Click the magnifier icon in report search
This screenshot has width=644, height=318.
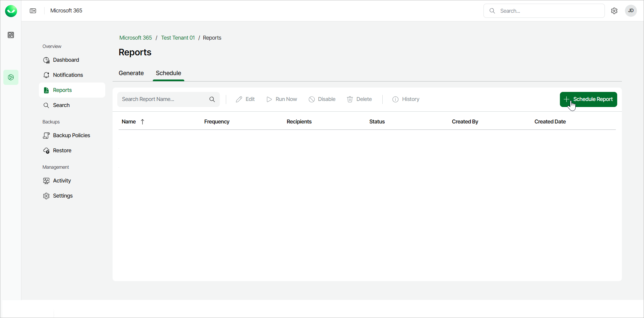point(212,99)
